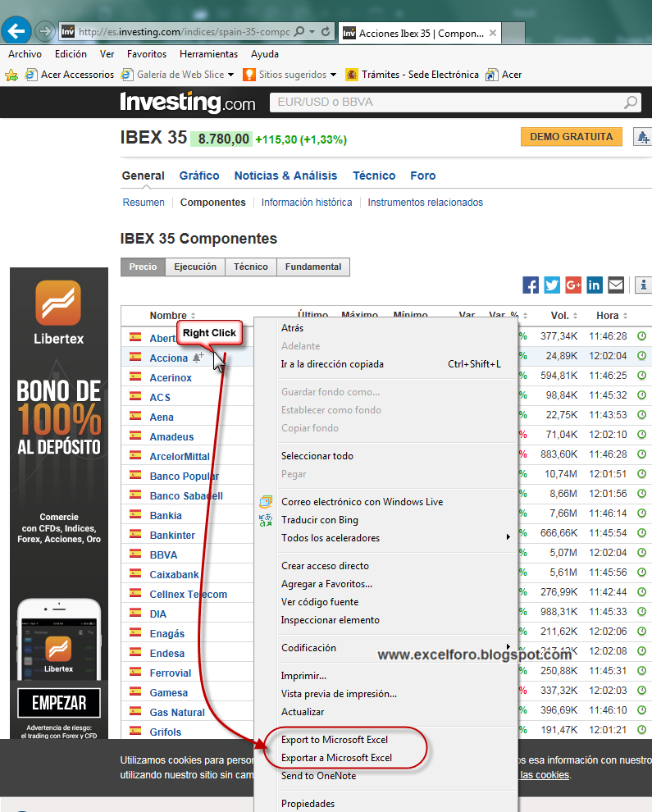Open the Acer bookmark
Viewport: 652px width, 812px height.
(x=504, y=75)
